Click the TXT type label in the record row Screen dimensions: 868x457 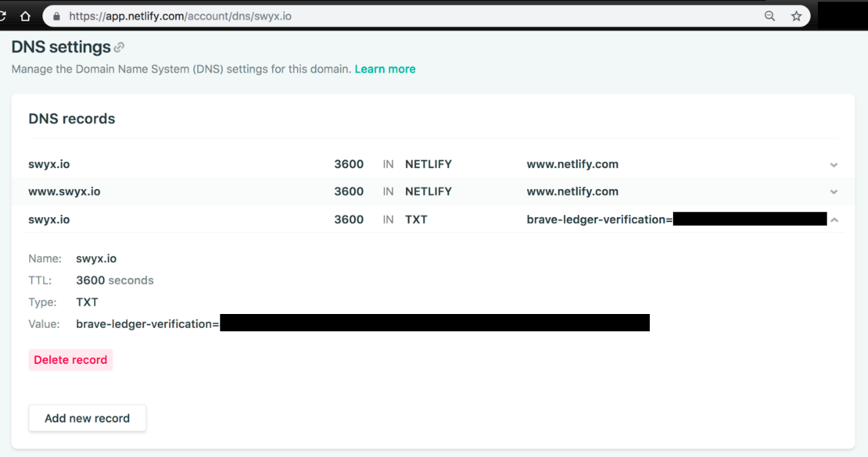(x=416, y=220)
